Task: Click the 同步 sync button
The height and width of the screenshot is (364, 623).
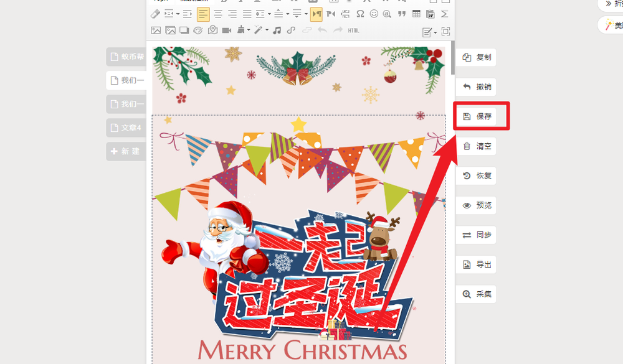Action: pos(476,235)
